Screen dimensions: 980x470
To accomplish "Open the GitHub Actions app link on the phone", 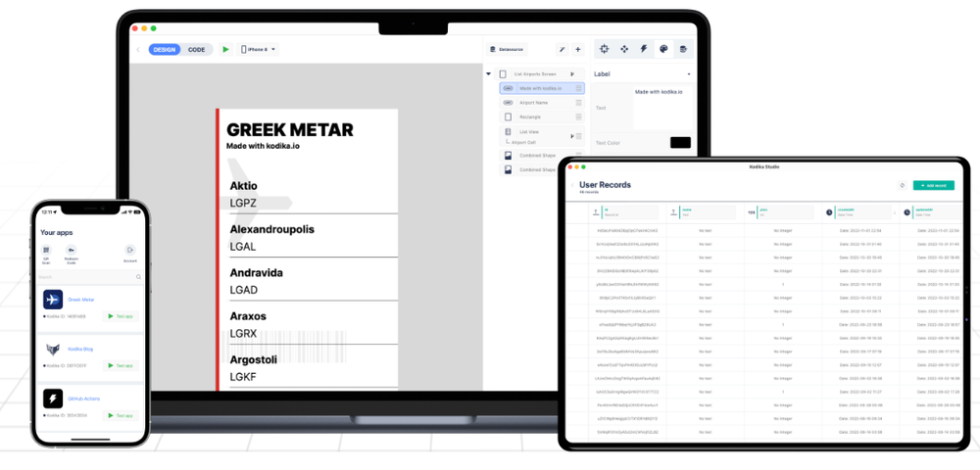I will click(83, 399).
